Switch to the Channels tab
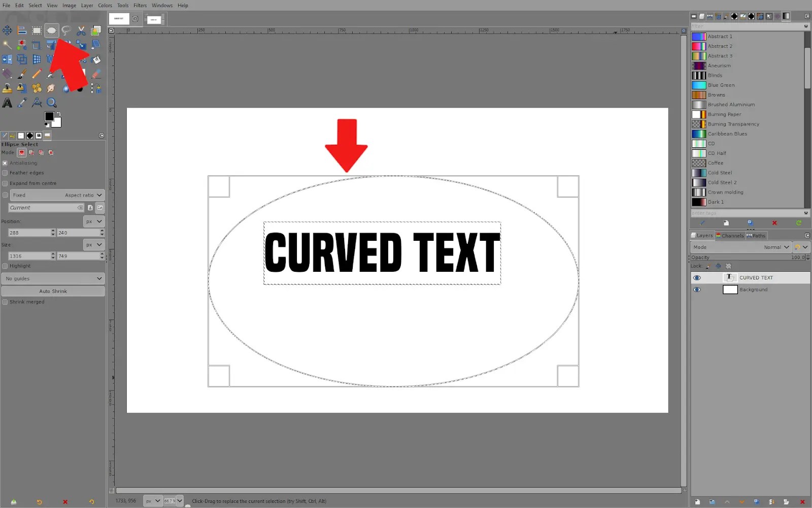Viewport: 812px width, 508px height. point(730,235)
